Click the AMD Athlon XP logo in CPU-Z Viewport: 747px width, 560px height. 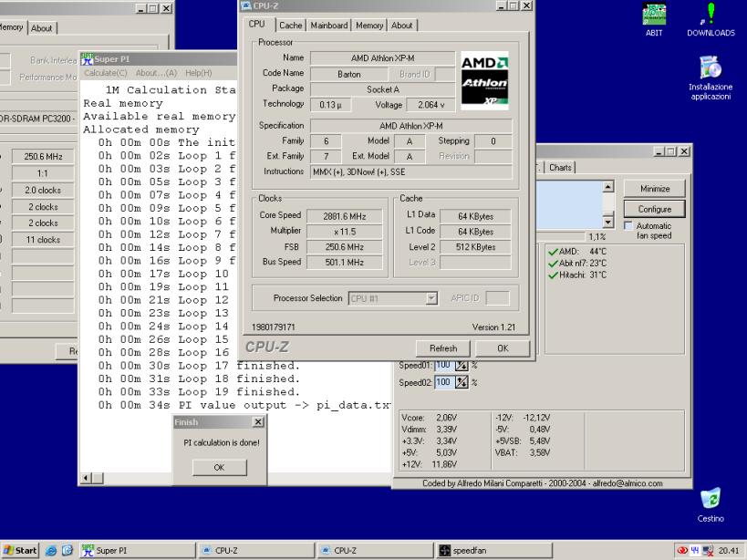tap(484, 80)
